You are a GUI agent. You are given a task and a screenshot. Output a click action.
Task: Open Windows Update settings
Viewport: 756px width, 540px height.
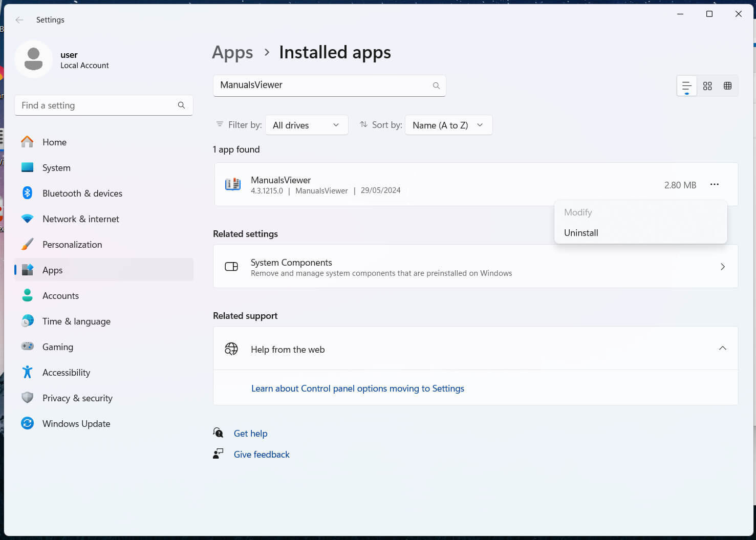point(104,424)
